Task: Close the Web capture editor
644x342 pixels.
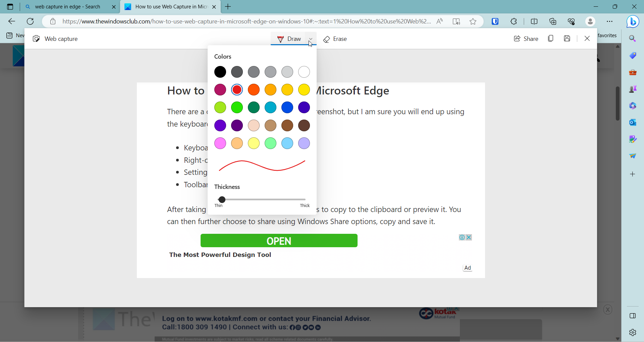Action: click(x=587, y=39)
